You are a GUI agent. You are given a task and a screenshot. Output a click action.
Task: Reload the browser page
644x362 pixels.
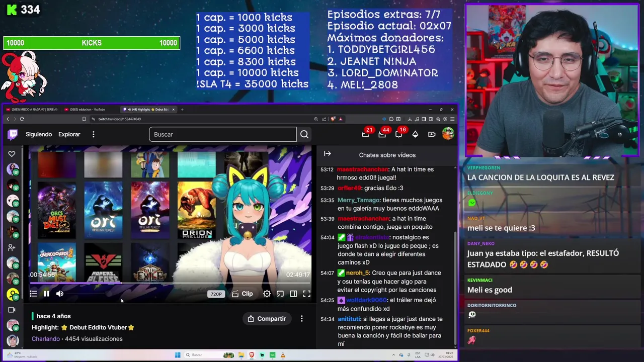pos(22,119)
